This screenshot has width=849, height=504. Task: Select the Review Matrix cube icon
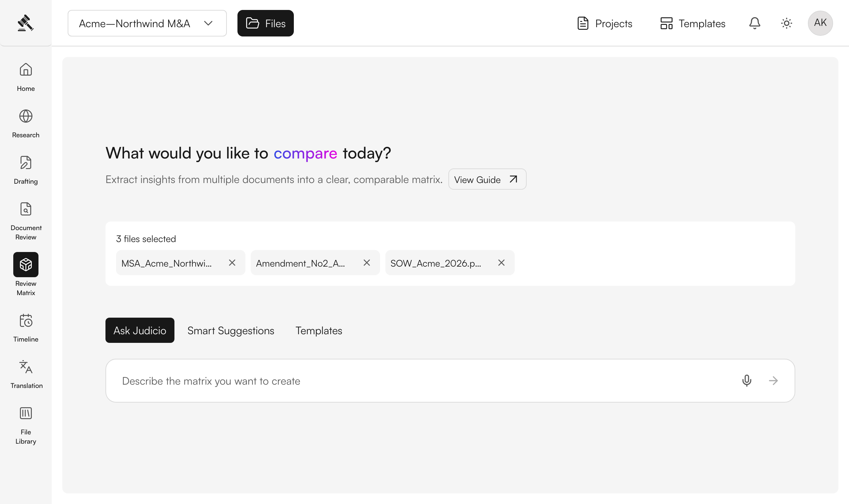[26, 265]
